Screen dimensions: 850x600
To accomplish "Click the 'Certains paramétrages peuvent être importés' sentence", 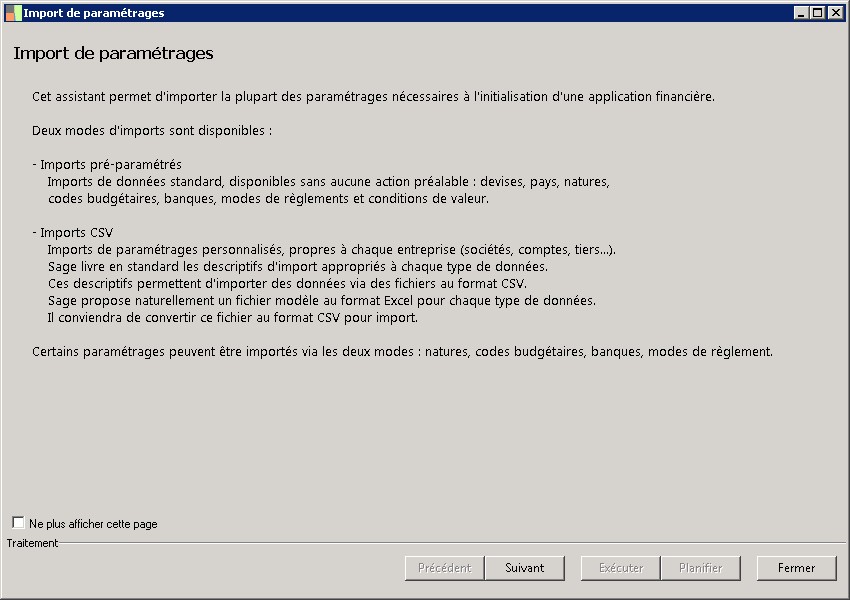I will point(402,352).
